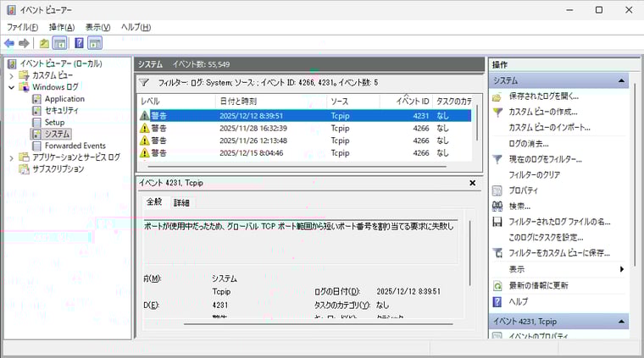Click the Setup log icon

(37, 122)
